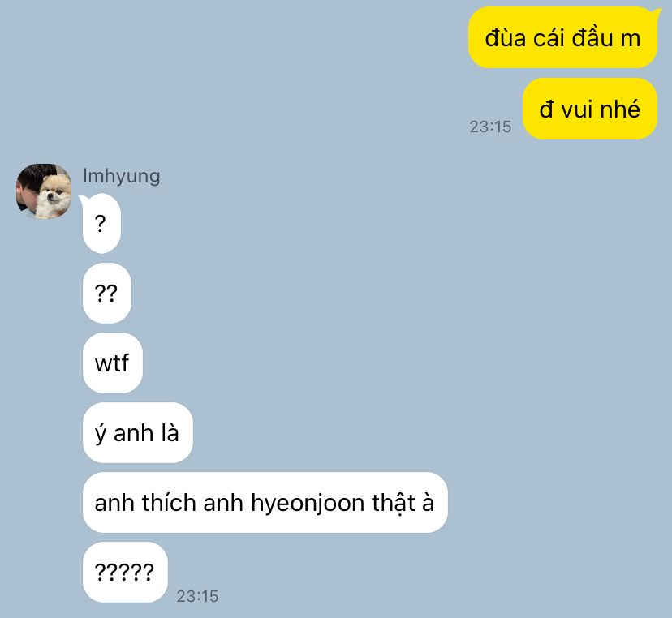Screen dimensions: 672x618
Task: Tap the "?????" message bubble
Action: point(125,572)
